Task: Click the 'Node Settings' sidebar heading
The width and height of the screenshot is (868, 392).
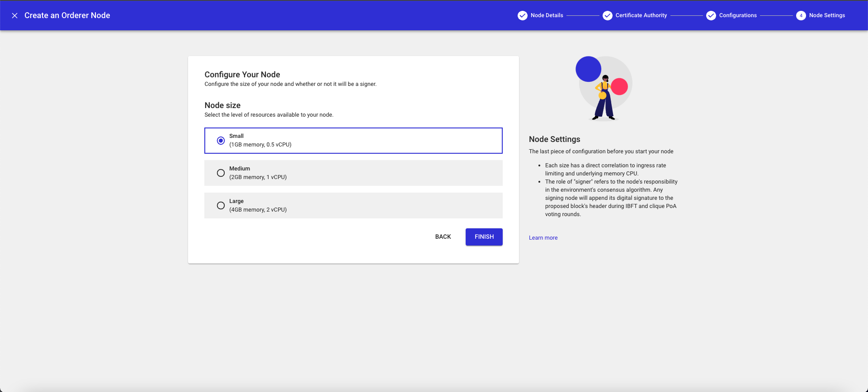Action: tap(554, 139)
